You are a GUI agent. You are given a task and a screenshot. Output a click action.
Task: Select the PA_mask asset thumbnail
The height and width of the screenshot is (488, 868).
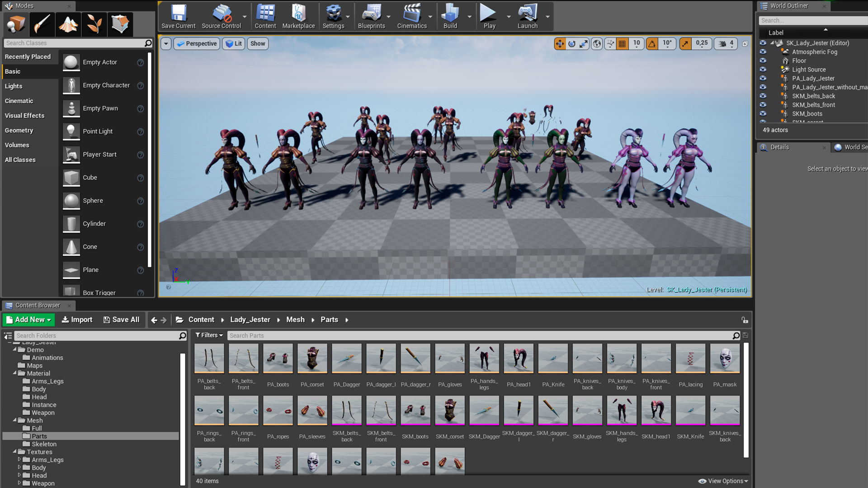(725, 359)
